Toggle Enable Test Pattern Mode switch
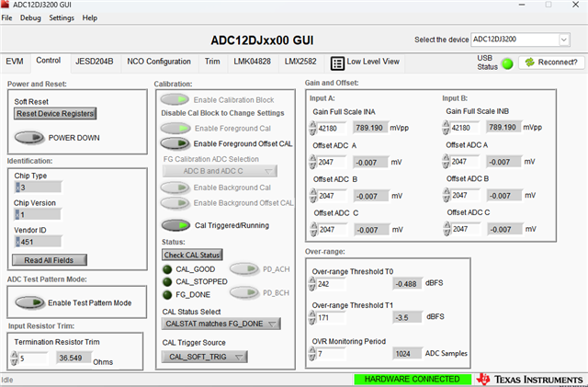The width and height of the screenshot is (588, 387). pos(29,302)
